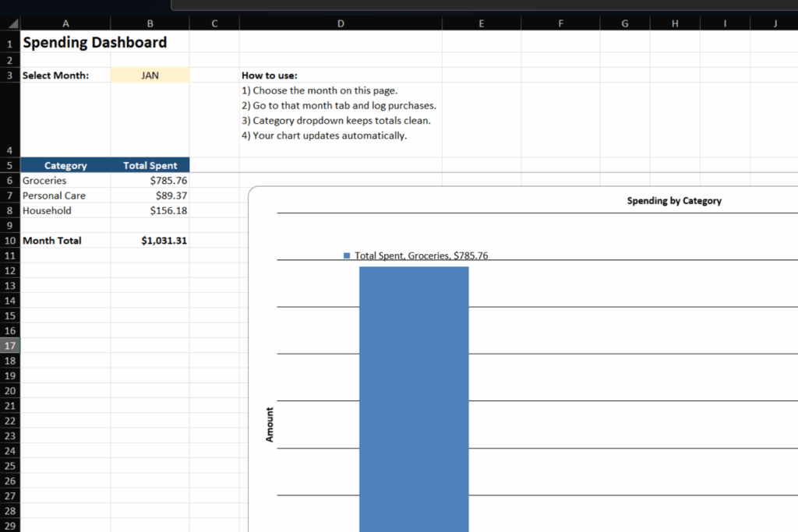This screenshot has height=532, width=798.
Task: Click the Total Spent column header cell
Action: pyautogui.click(x=150, y=165)
